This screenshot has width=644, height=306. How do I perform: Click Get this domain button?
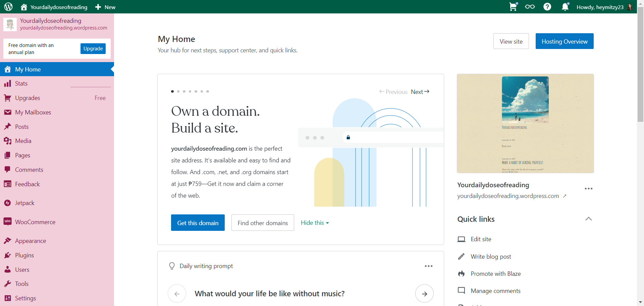pos(198,223)
